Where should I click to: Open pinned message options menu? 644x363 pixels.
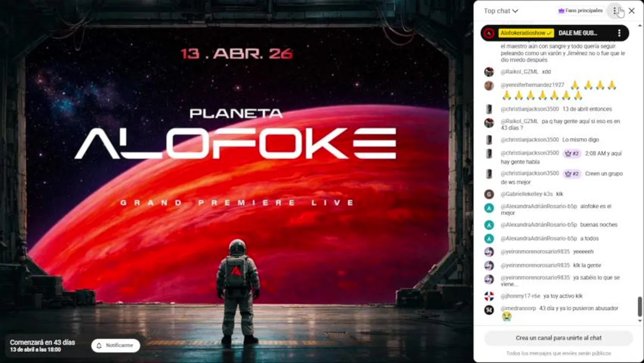tap(619, 33)
